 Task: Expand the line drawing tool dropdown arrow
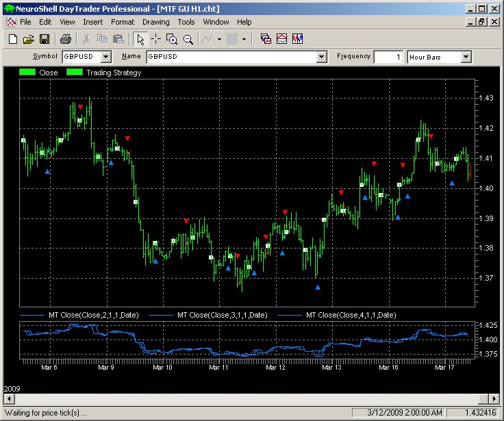[219, 39]
